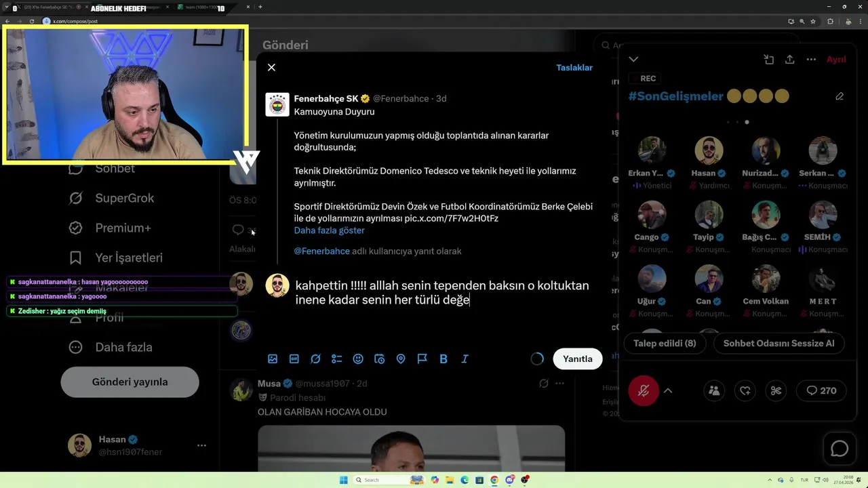This screenshot has width=868, height=488.
Task: Tag a location in the reply
Action: click(401, 359)
